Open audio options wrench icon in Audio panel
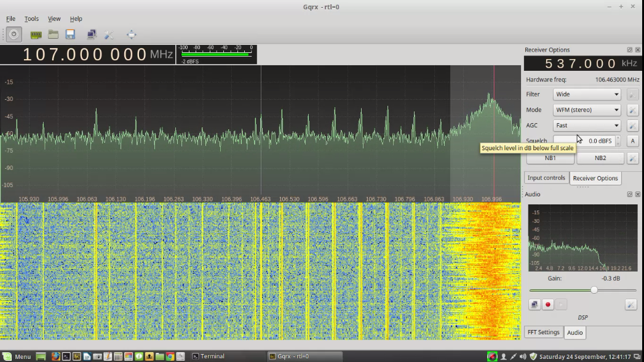This screenshot has width=644, height=362. tap(630, 304)
